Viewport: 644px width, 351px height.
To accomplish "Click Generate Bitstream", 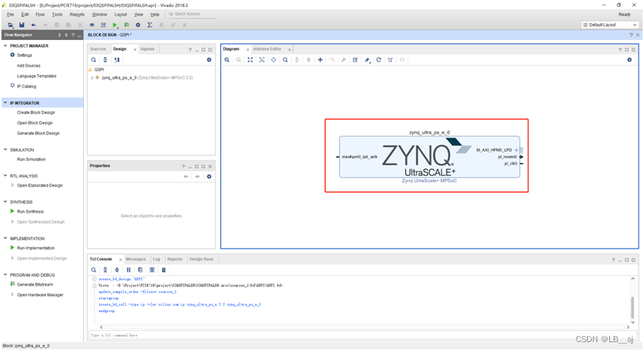I will coord(35,284).
